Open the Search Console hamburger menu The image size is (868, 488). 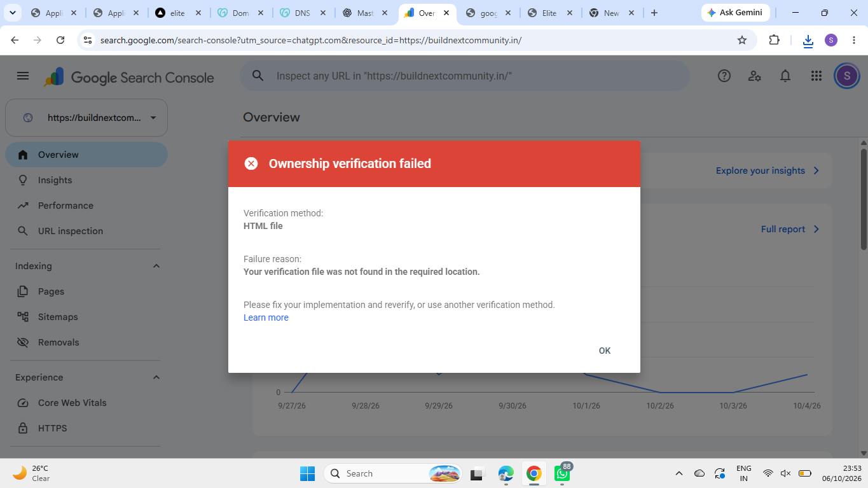[x=23, y=76]
